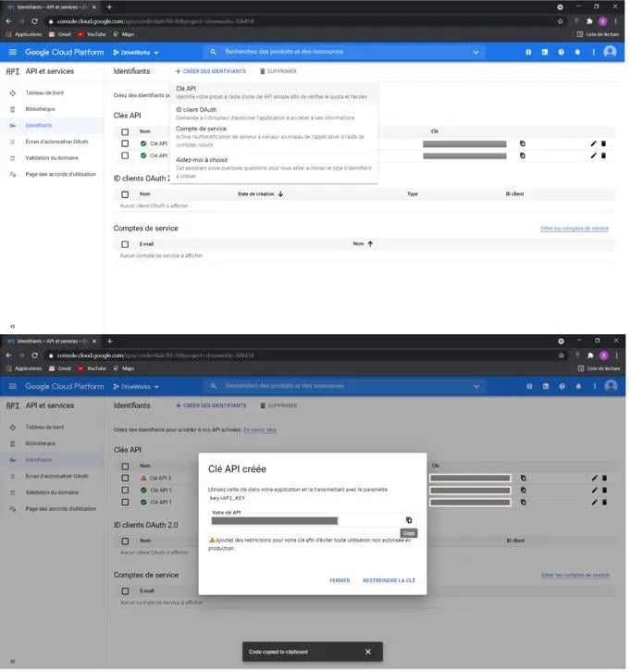Open Bibliothèque in window with open menu
The image size is (631, 672).
[x=41, y=109]
